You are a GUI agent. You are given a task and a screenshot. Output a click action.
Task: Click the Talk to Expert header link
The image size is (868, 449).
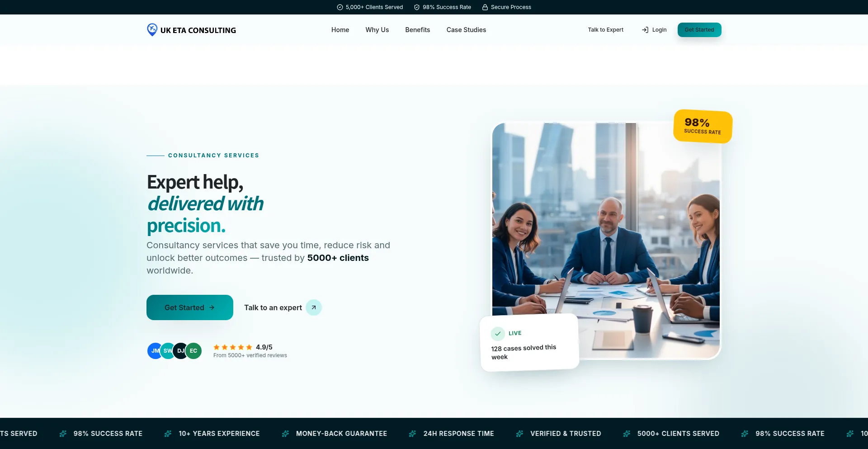click(x=605, y=30)
